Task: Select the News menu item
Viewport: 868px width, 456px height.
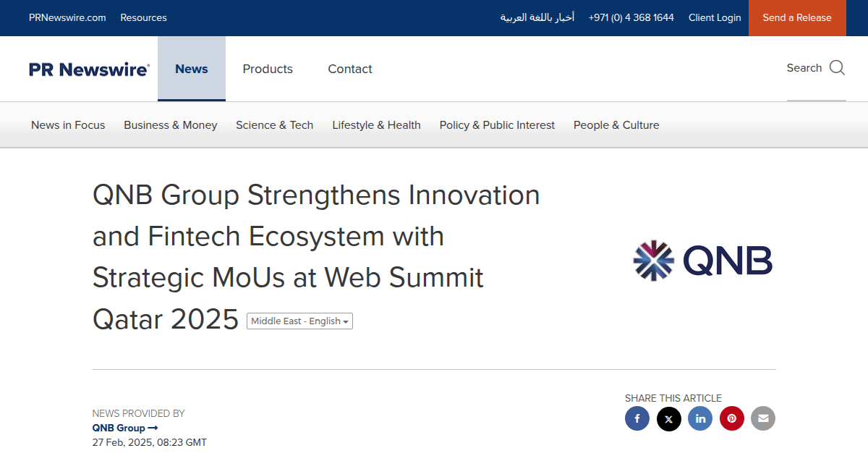Action: (x=192, y=69)
